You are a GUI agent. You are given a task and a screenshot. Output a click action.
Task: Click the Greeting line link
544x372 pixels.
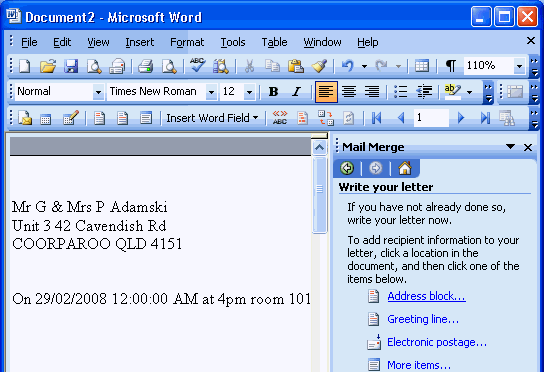[x=423, y=319]
